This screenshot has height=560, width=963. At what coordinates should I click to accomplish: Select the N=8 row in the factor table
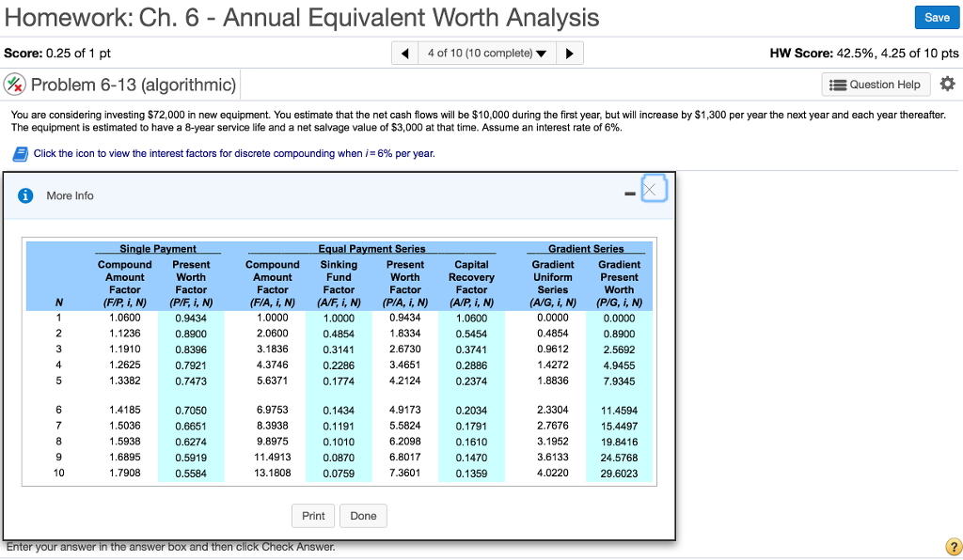click(x=339, y=442)
